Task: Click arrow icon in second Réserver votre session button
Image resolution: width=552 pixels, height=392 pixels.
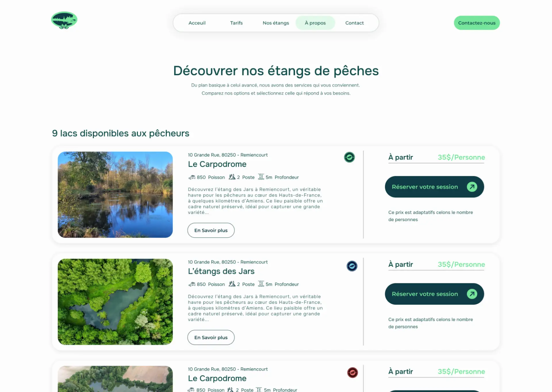Action: coord(472,294)
